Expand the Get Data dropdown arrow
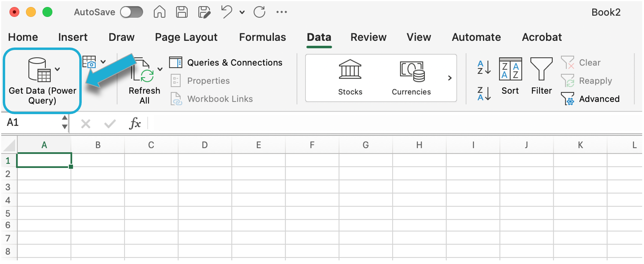The height and width of the screenshot is (264, 644). click(57, 69)
